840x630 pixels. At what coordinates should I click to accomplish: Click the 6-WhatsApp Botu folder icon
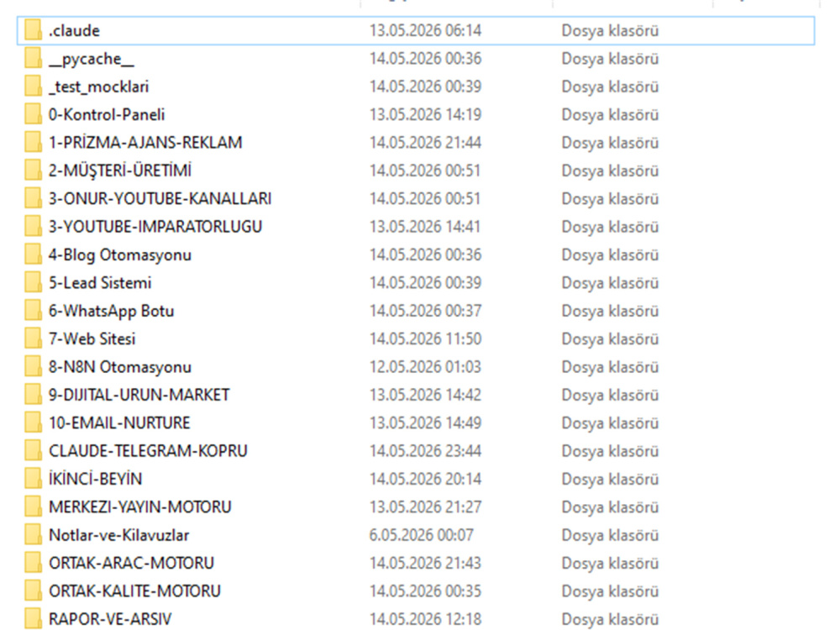click(33, 310)
